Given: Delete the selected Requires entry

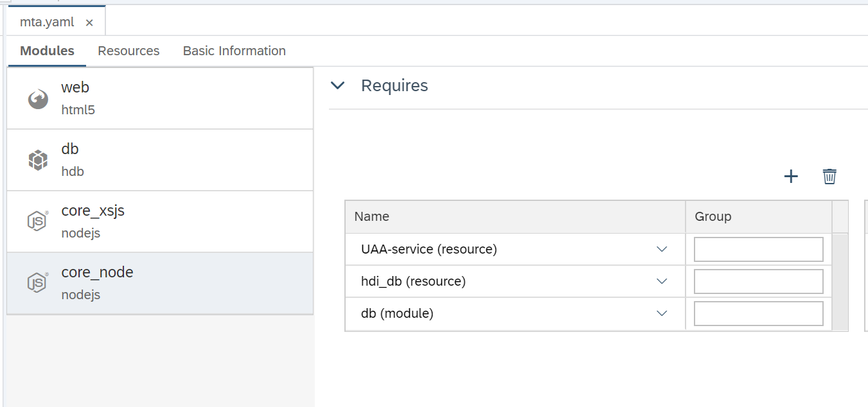Looking at the screenshot, I should pyautogui.click(x=829, y=177).
